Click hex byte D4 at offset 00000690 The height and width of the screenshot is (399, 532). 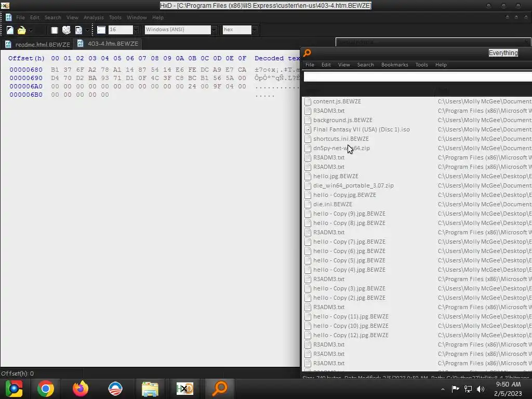pyautogui.click(x=55, y=78)
